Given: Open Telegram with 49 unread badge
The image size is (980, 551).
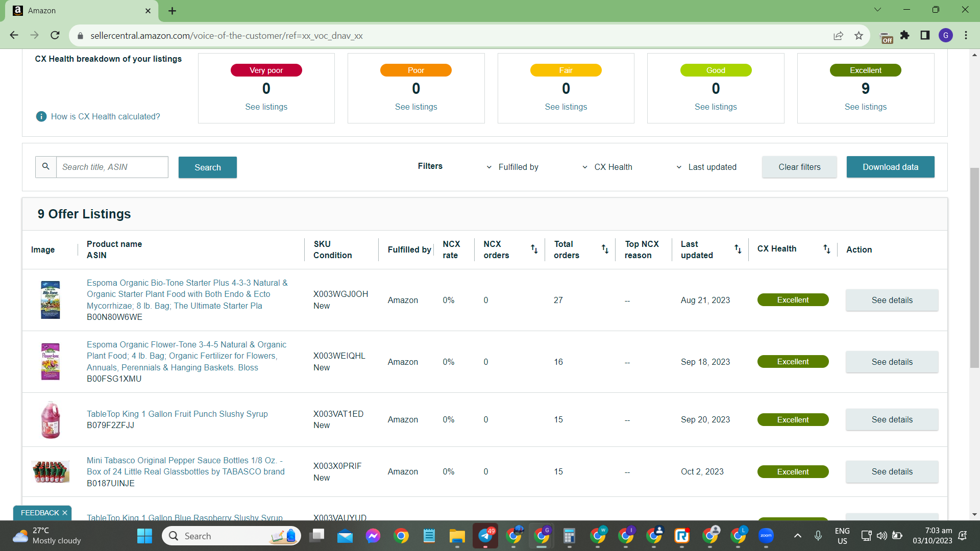Looking at the screenshot, I should [485, 536].
